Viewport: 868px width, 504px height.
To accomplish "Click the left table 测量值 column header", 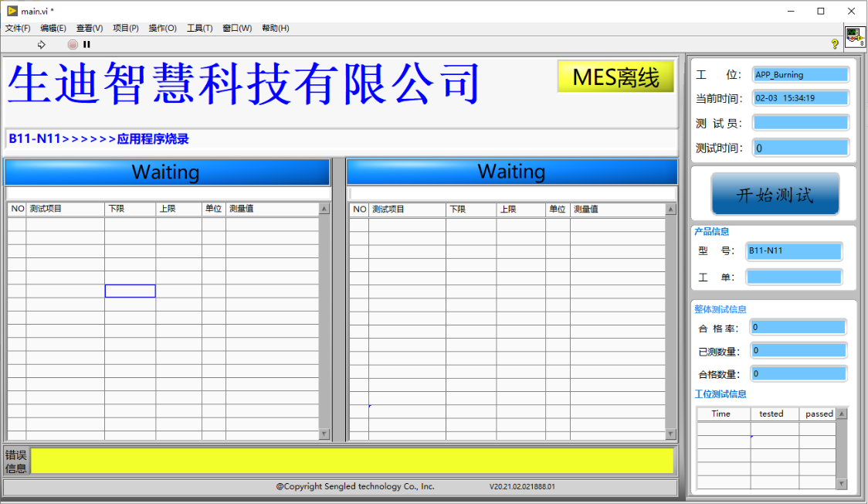I will coord(273,209).
